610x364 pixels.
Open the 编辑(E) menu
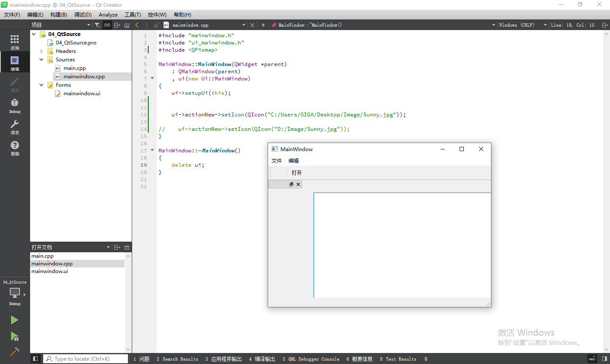click(35, 14)
